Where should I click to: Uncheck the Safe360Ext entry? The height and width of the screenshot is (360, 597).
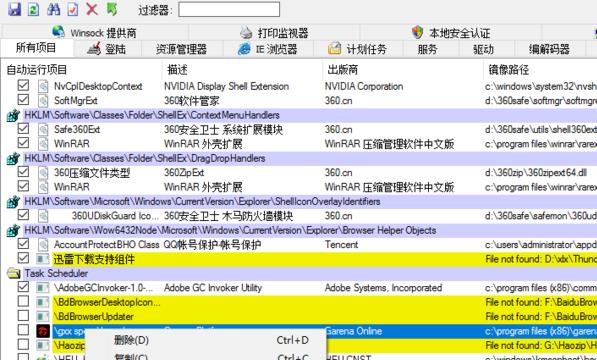pyautogui.click(x=23, y=129)
